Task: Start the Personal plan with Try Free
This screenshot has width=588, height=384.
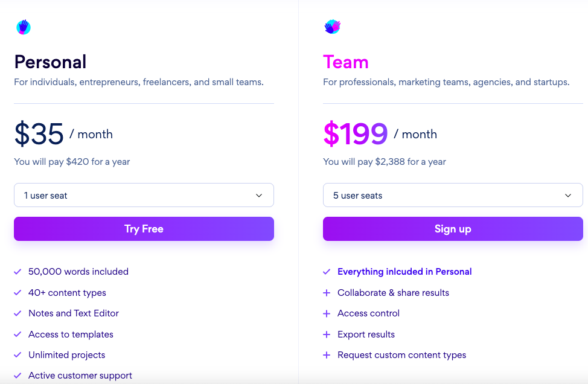Action: click(x=144, y=229)
